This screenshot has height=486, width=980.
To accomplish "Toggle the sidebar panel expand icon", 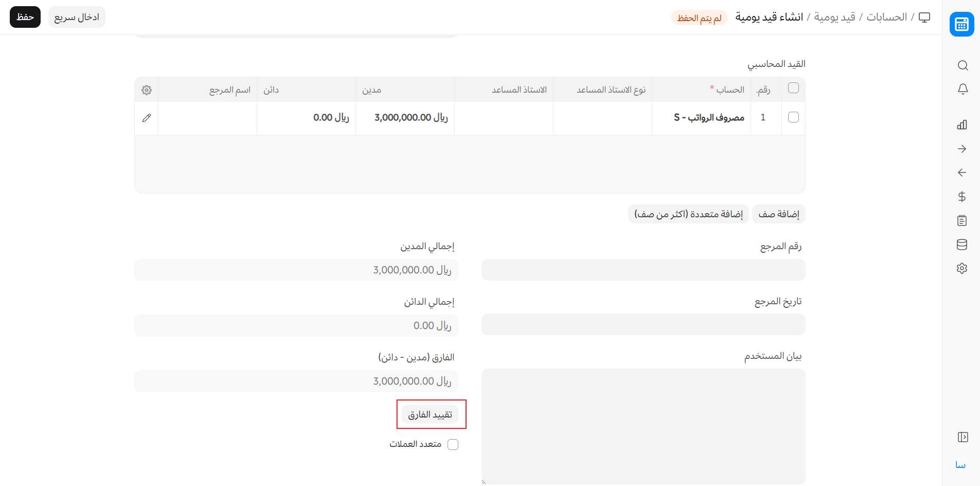I will click(963, 437).
